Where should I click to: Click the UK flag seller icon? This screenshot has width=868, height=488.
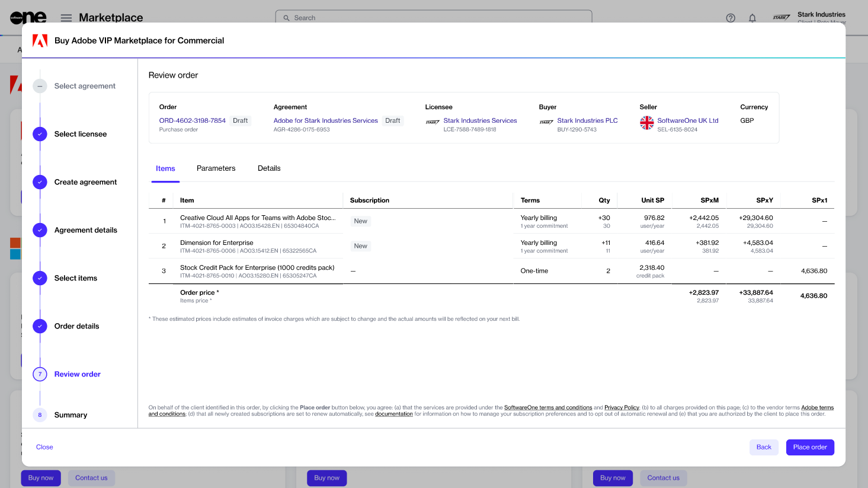click(646, 123)
